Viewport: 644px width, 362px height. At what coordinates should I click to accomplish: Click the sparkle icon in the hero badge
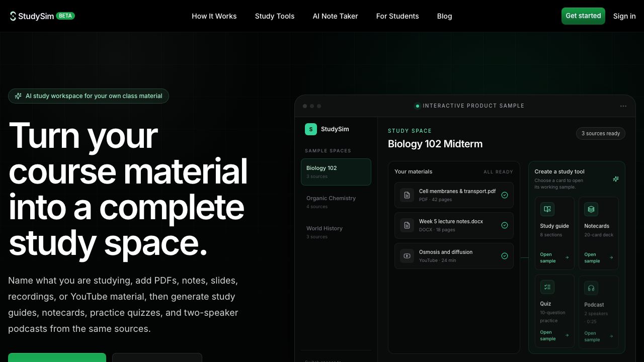[18, 96]
